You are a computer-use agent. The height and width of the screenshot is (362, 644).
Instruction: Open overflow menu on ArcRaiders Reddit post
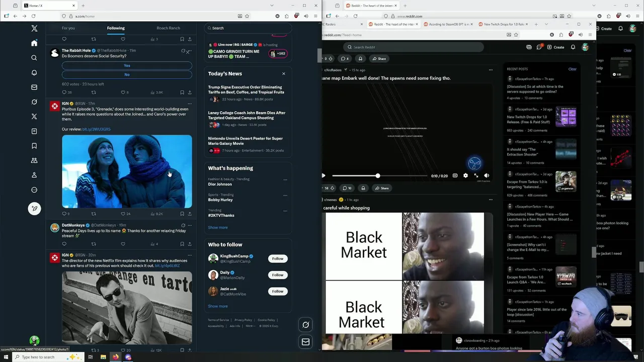click(x=491, y=70)
